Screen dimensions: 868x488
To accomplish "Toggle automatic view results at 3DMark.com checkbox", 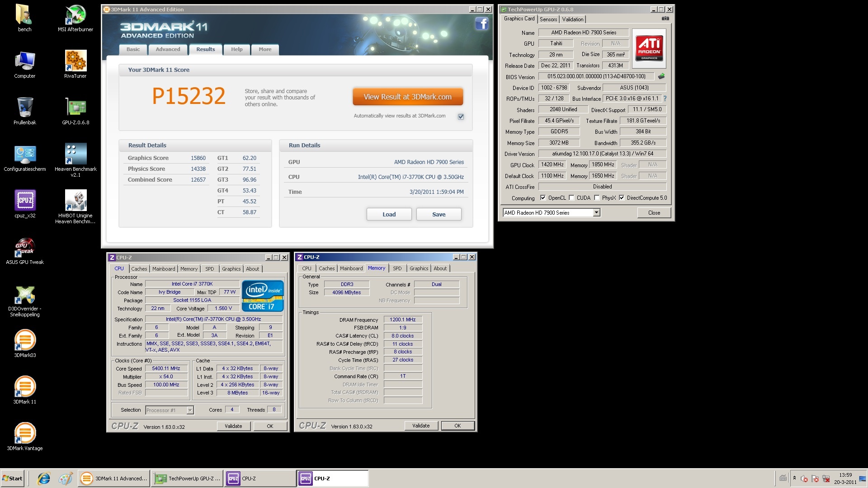I will click(461, 117).
